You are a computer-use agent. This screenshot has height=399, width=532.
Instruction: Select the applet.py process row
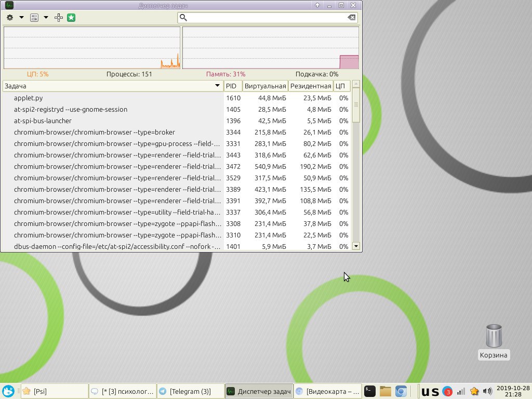tap(177, 98)
